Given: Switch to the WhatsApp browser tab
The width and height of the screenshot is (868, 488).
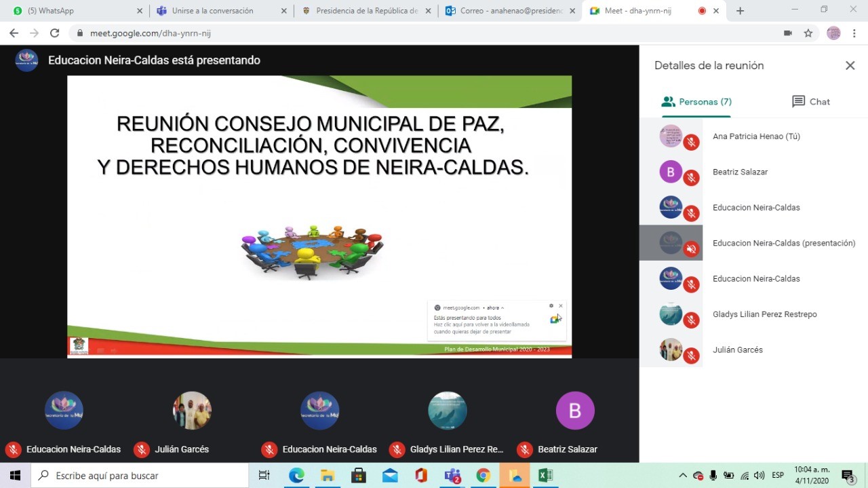Looking at the screenshot, I should [75, 11].
